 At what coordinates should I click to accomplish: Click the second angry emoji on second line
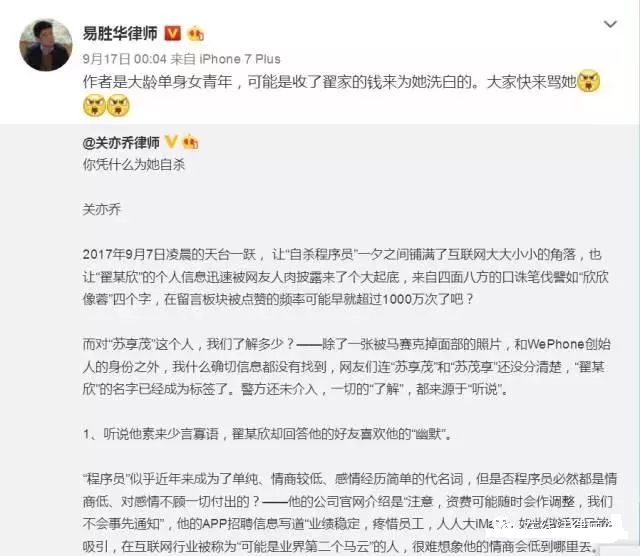pyautogui.click(x=118, y=106)
